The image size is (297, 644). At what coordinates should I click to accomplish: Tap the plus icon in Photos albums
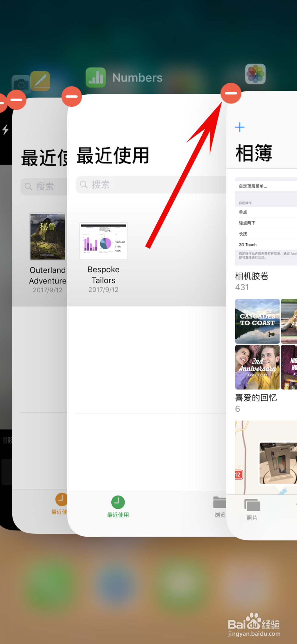click(240, 127)
